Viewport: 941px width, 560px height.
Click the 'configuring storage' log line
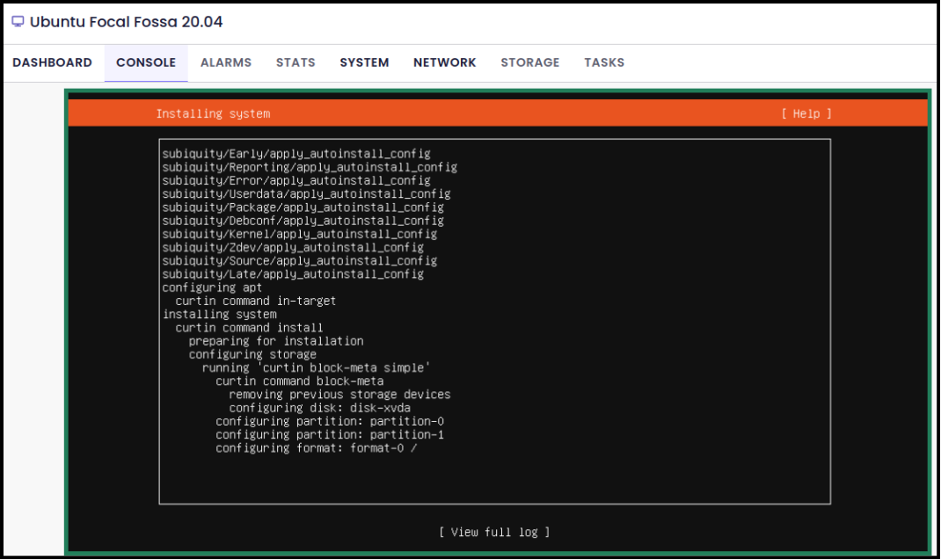252,354
